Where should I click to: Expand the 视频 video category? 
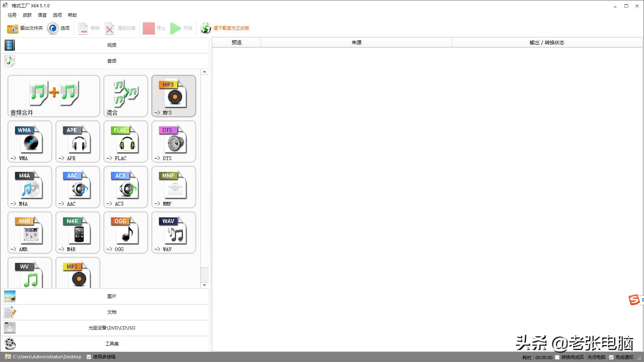(x=106, y=45)
